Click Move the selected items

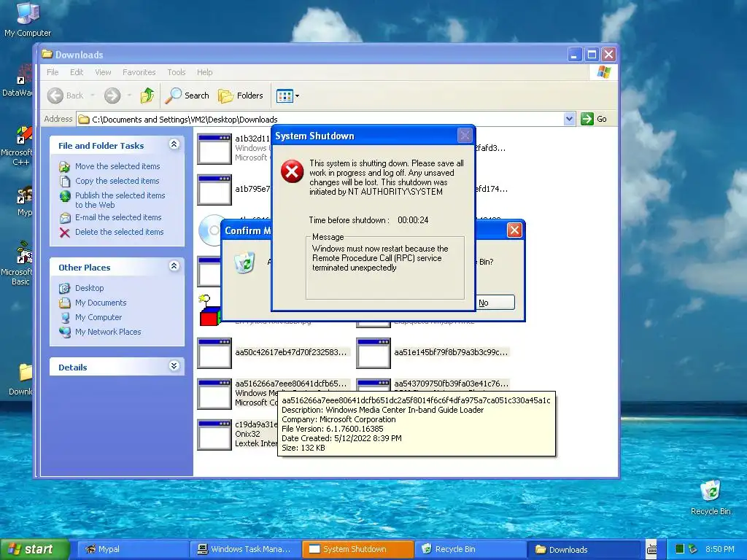(x=117, y=166)
